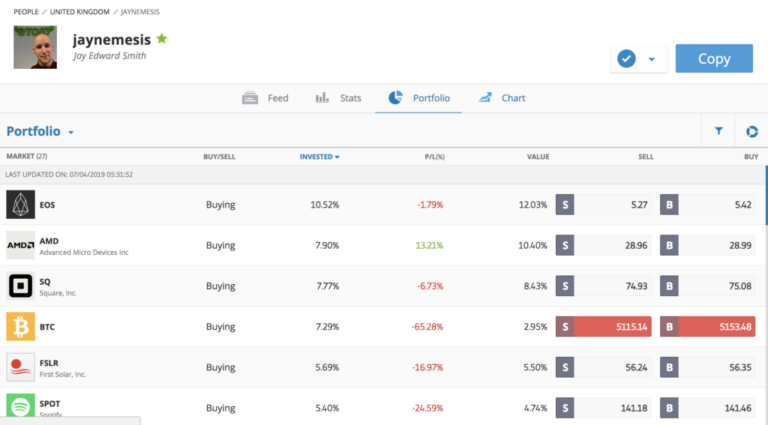The width and height of the screenshot is (768, 425).
Task: Open the filter funnel icon
Action: pyautogui.click(x=719, y=131)
